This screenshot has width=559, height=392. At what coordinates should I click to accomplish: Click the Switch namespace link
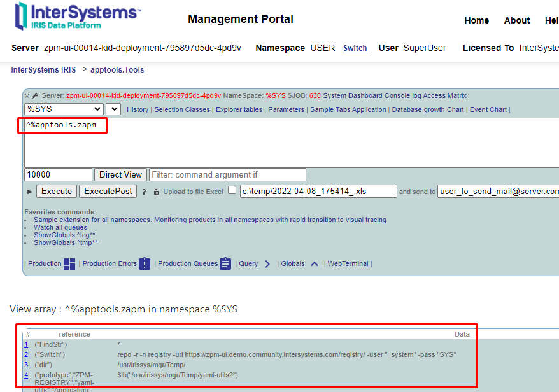pyautogui.click(x=355, y=48)
